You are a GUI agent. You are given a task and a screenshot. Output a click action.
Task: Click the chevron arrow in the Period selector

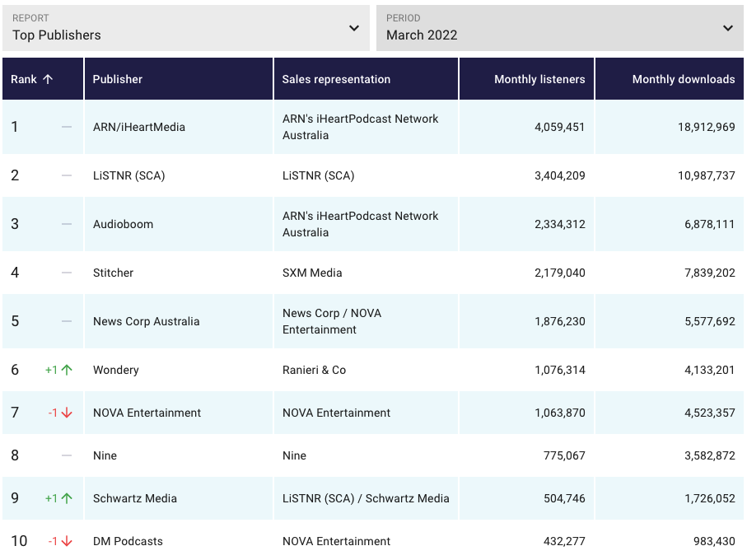pos(728,28)
